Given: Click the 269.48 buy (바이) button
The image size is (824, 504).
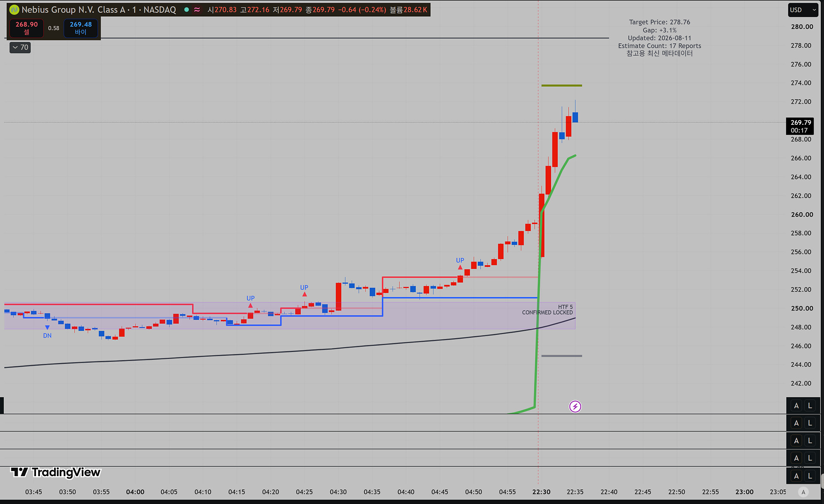Looking at the screenshot, I should [x=81, y=28].
